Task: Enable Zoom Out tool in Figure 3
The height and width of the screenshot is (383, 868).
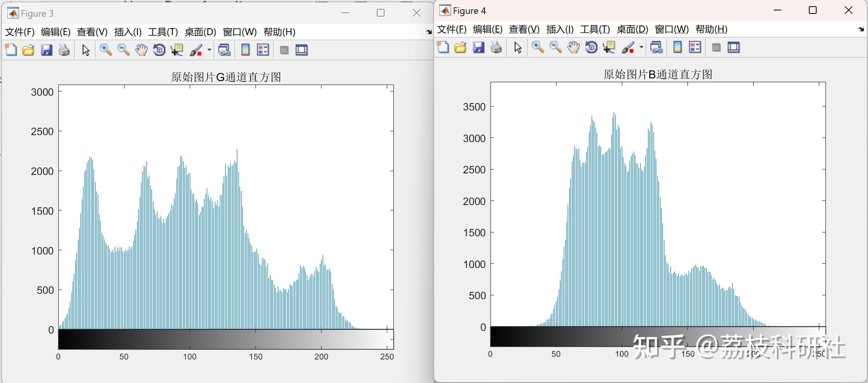Action: pyautogui.click(x=123, y=50)
